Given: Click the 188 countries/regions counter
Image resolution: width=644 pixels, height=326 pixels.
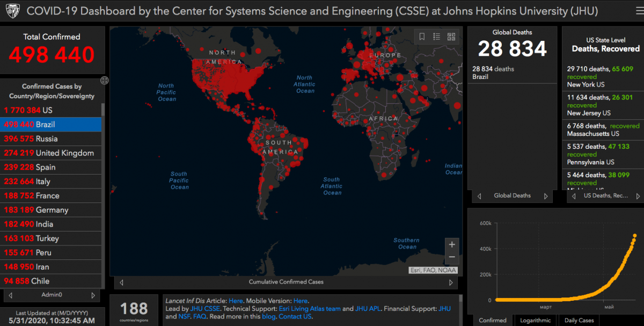Looking at the screenshot, I should 134,311.
